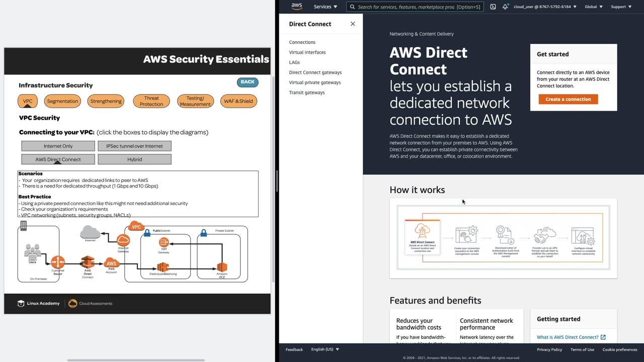Open the Terms of Use footer link
This screenshot has width=644, height=362.
tap(582, 349)
